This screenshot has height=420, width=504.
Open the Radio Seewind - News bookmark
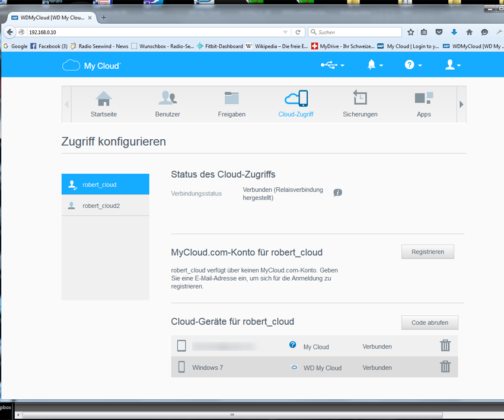100,46
